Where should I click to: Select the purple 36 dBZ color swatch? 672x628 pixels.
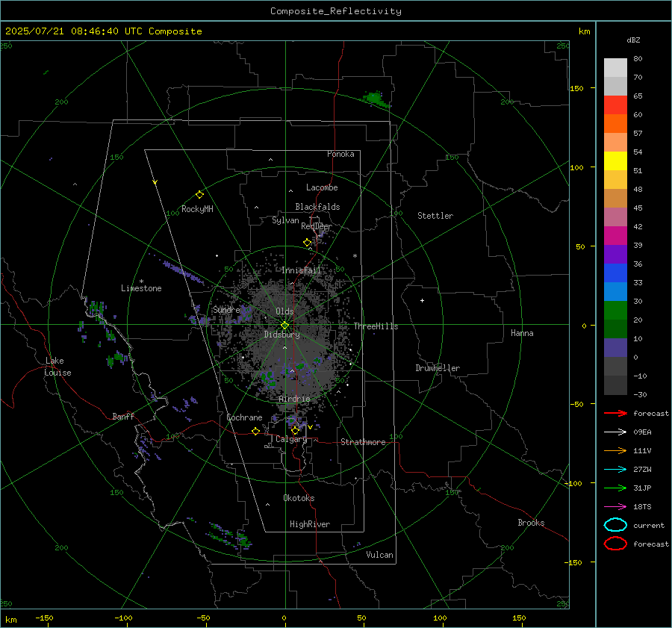(x=615, y=254)
